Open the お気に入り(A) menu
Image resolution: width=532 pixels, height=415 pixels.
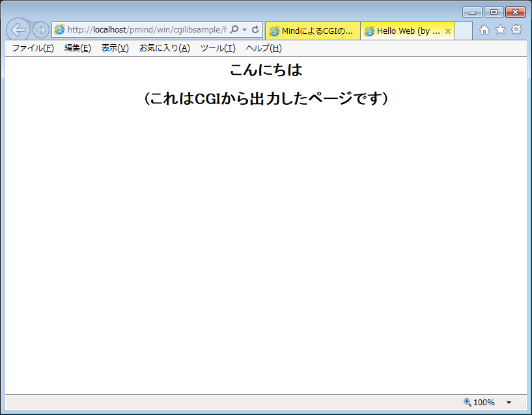click(165, 48)
